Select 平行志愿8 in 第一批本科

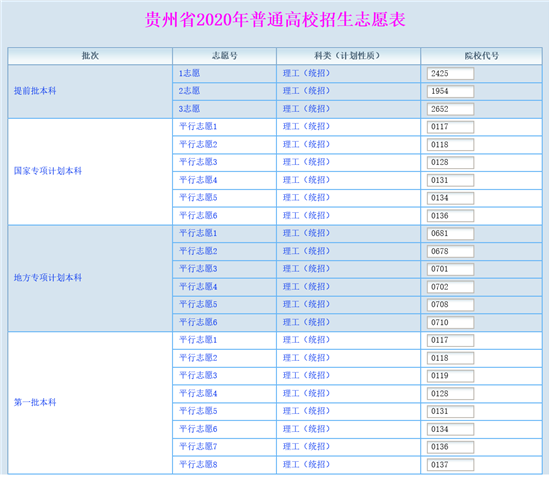coord(198,465)
